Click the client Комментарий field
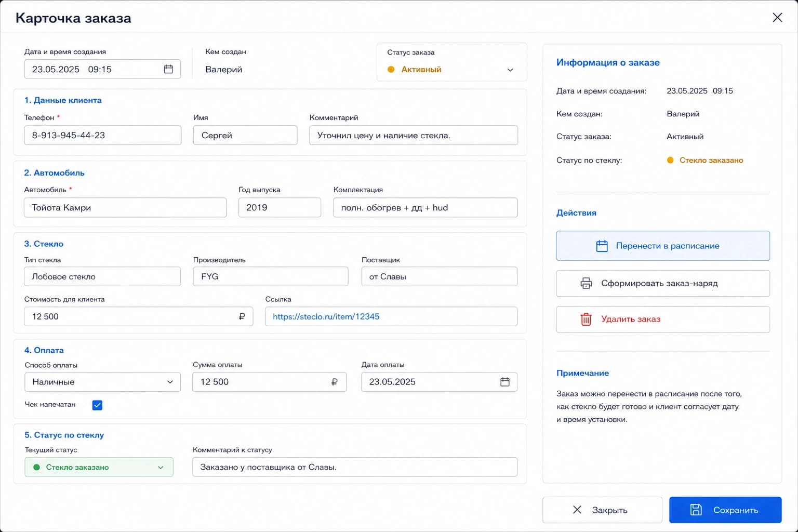The height and width of the screenshot is (532, 798). [414, 135]
